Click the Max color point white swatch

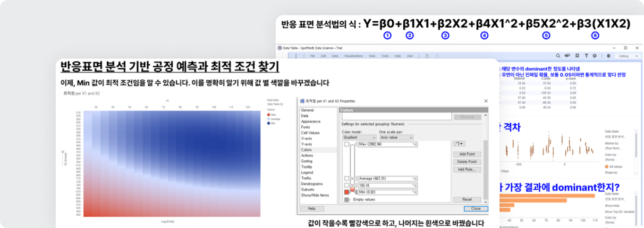coord(347,144)
